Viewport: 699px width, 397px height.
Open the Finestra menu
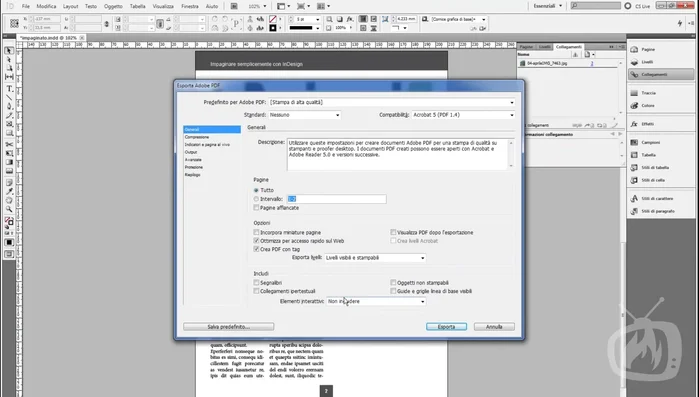coord(190,6)
